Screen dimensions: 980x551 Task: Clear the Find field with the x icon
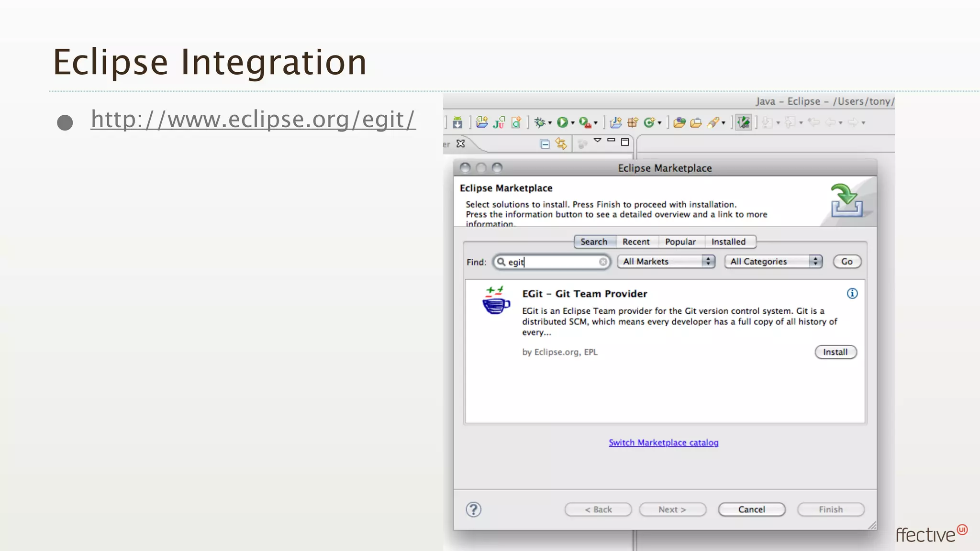pyautogui.click(x=603, y=262)
